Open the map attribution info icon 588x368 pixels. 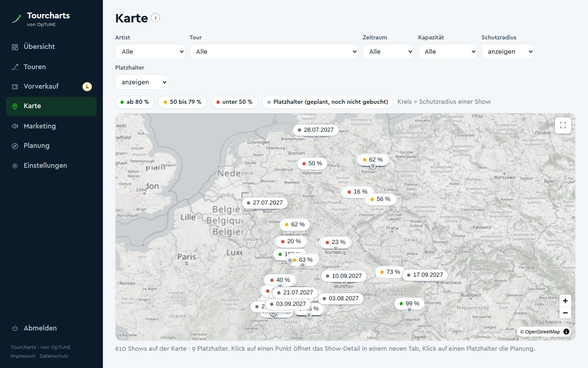tap(566, 332)
